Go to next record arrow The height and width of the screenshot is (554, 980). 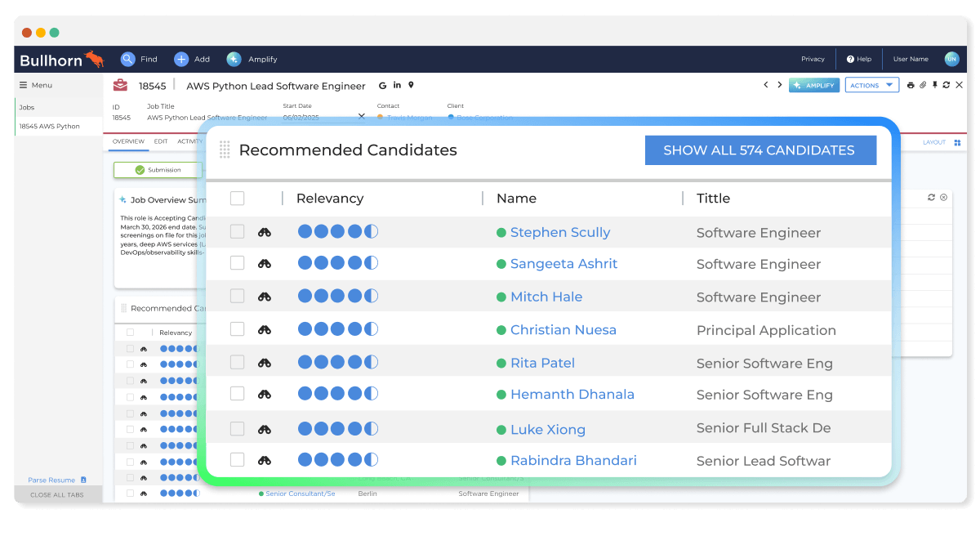pos(779,85)
